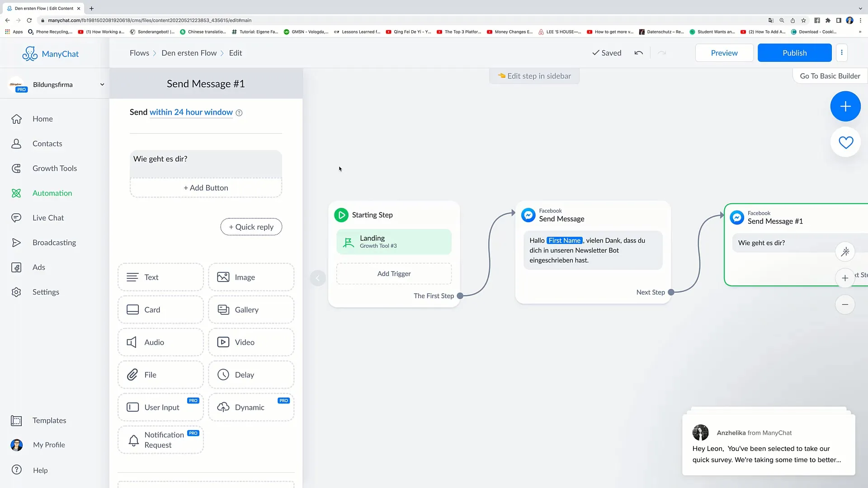Image resolution: width=868 pixels, height=488 pixels.
Task: Click the redo arrow icon
Action: coord(662,53)
